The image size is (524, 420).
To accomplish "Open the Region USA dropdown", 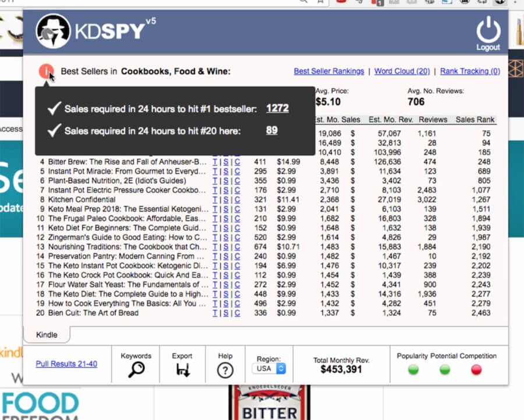I will pos(269,369).
